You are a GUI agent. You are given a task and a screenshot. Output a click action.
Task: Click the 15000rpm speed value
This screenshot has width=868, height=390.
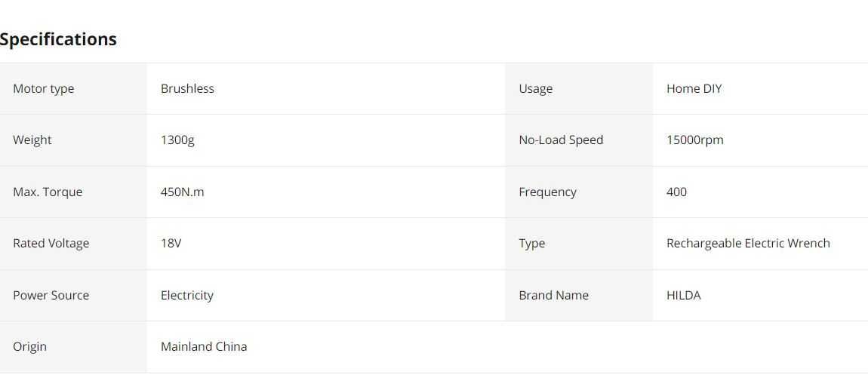coord(694,140)
